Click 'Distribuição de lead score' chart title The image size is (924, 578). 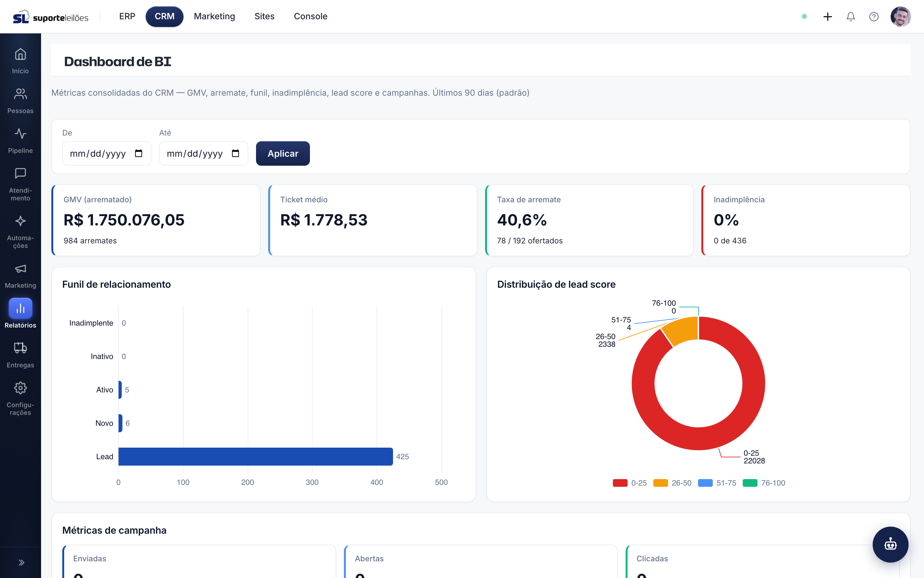click(x=556, y=285)
